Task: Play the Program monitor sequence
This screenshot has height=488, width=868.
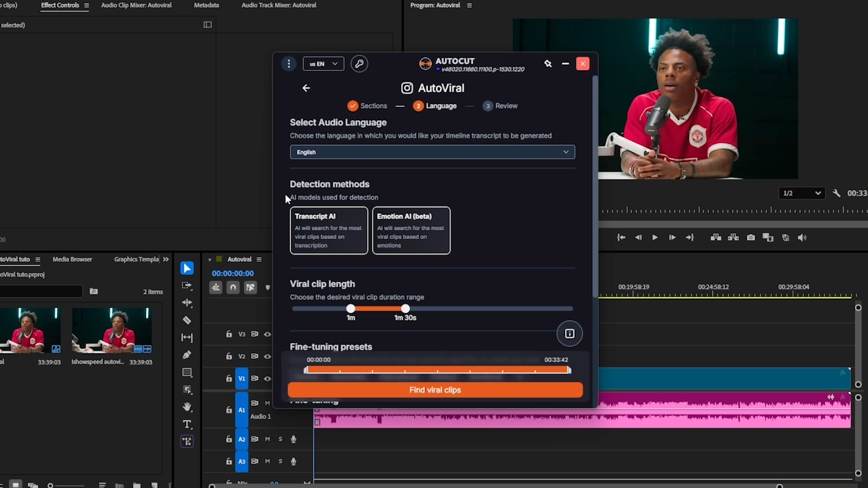Action: pos(655,238)
